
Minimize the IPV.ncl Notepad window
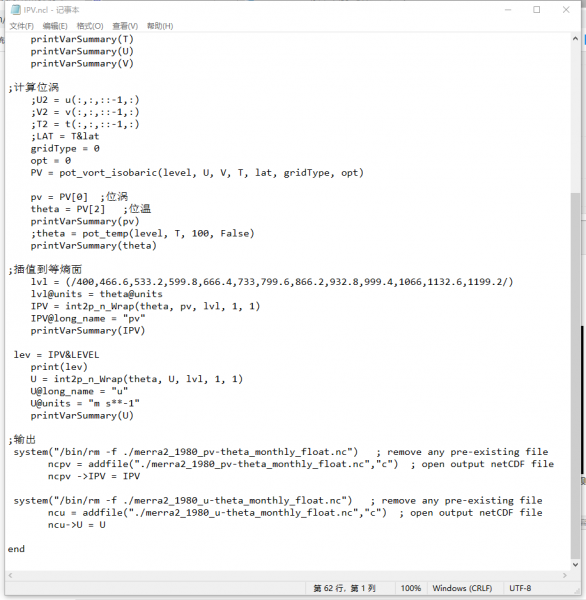(508, 10)
